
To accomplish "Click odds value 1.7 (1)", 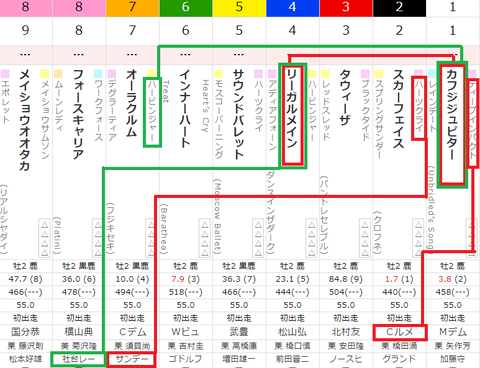I will [x=399, y=279].
